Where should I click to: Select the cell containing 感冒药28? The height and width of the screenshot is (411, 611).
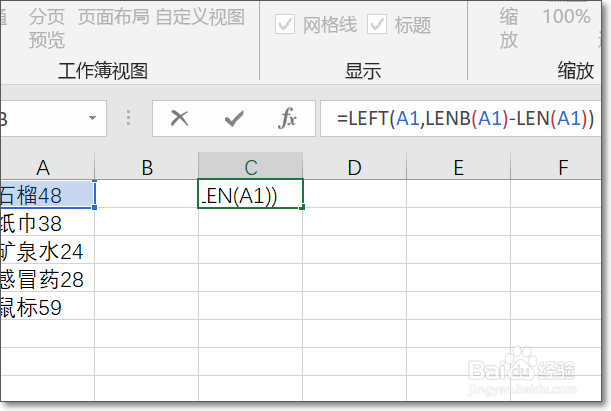pyautogui.click(x=43, y=279)
